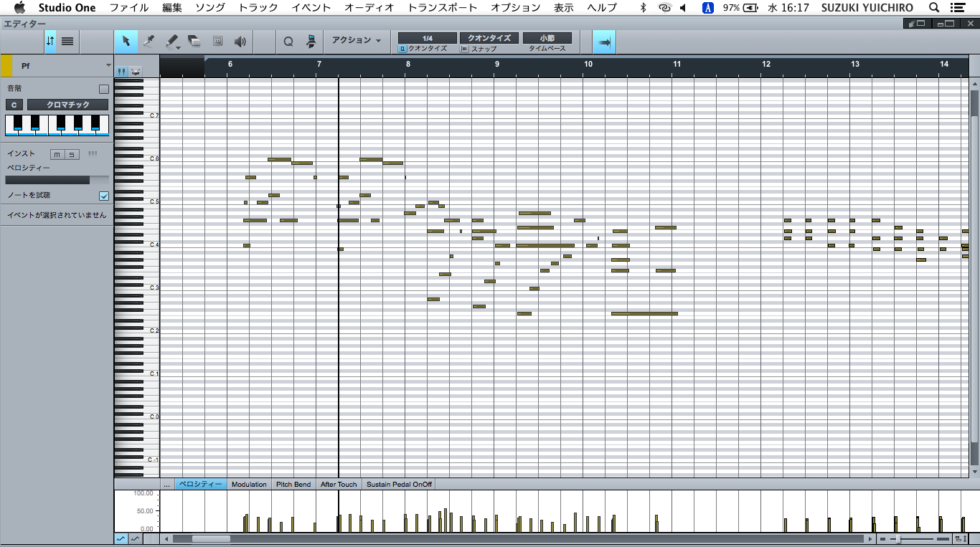Select the Arrow tool
The width and height of the screenshot is (980, 547).
[x=126, y=42]
